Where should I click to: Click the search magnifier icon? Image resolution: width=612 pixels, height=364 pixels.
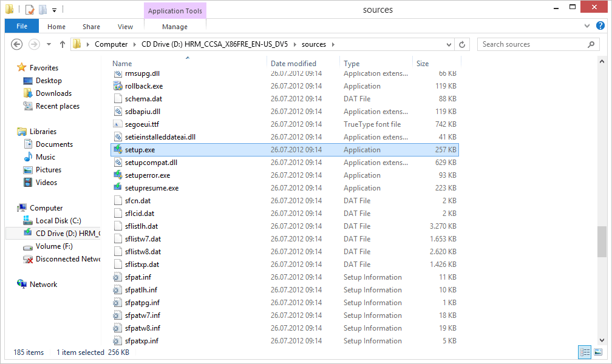591,44
